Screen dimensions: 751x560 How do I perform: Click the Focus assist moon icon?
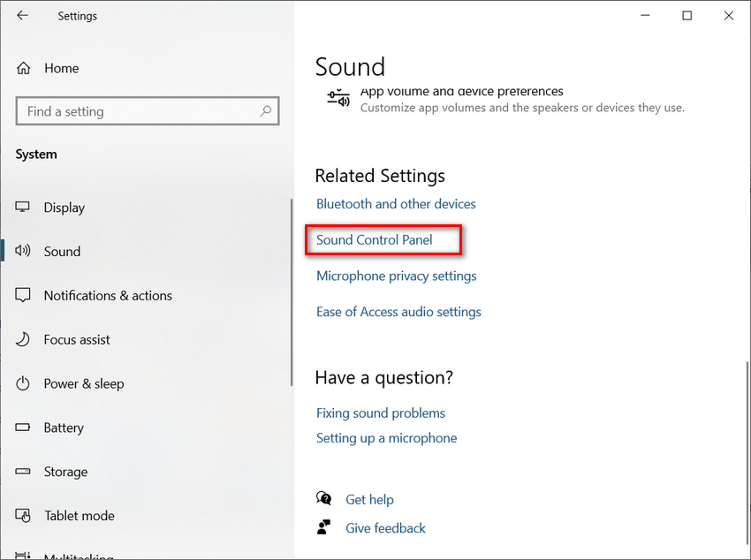24,340
